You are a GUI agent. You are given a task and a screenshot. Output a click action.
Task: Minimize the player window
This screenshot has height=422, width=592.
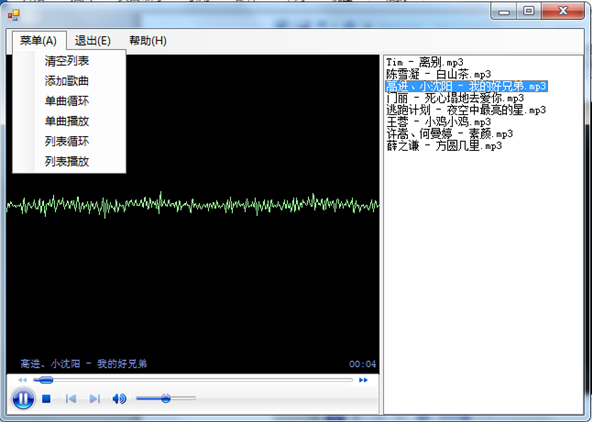504,11
